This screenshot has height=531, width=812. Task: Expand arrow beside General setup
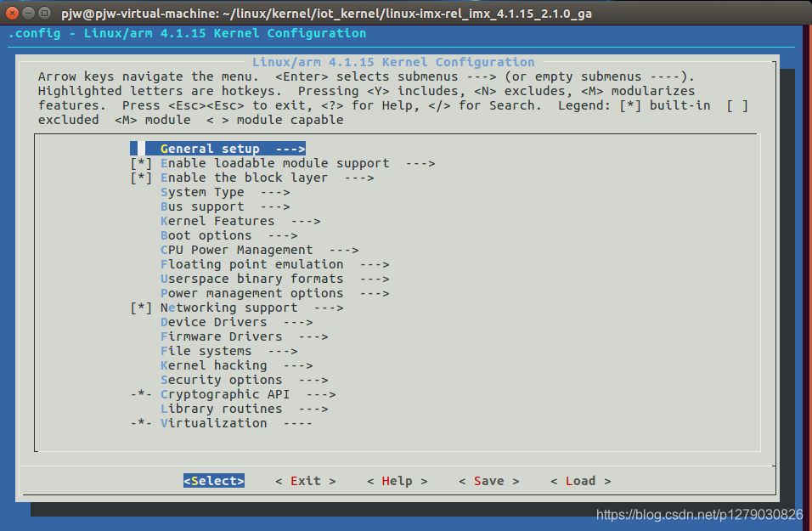[290, 150]
